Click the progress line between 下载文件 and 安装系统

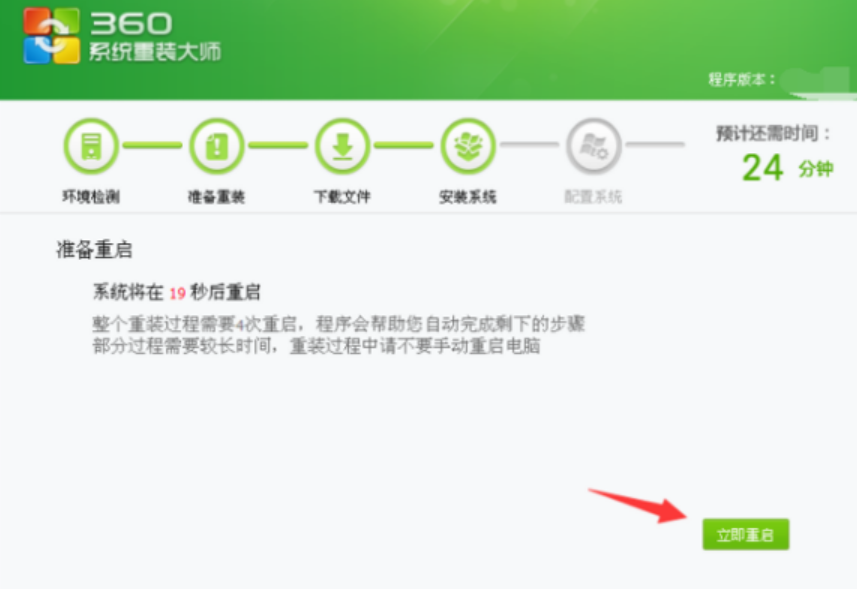pos(404,145)
